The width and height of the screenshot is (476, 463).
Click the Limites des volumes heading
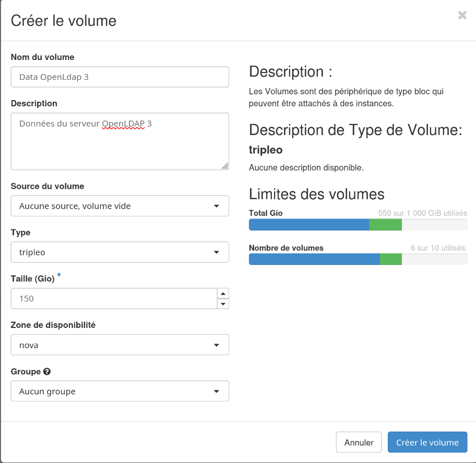point(317,194)
